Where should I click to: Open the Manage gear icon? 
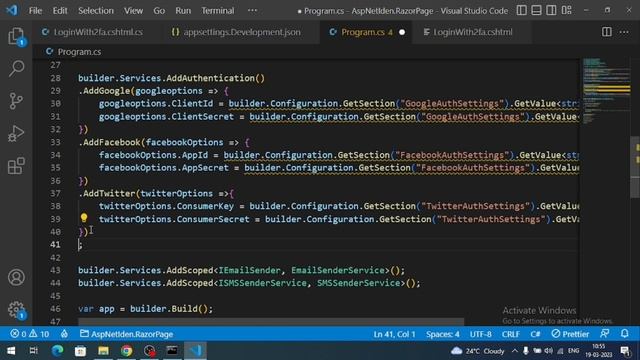(x=16, y=310)
